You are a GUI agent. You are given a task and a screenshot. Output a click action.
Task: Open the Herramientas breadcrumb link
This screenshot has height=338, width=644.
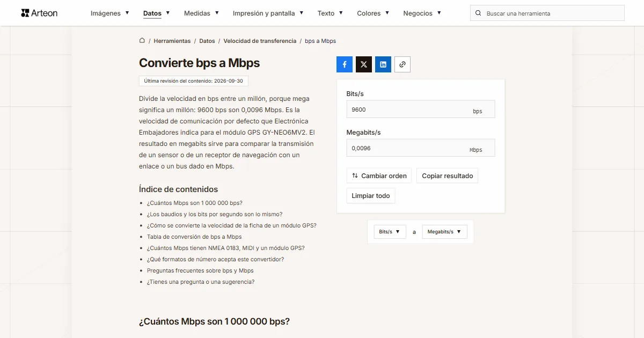(x=172, y=41)
